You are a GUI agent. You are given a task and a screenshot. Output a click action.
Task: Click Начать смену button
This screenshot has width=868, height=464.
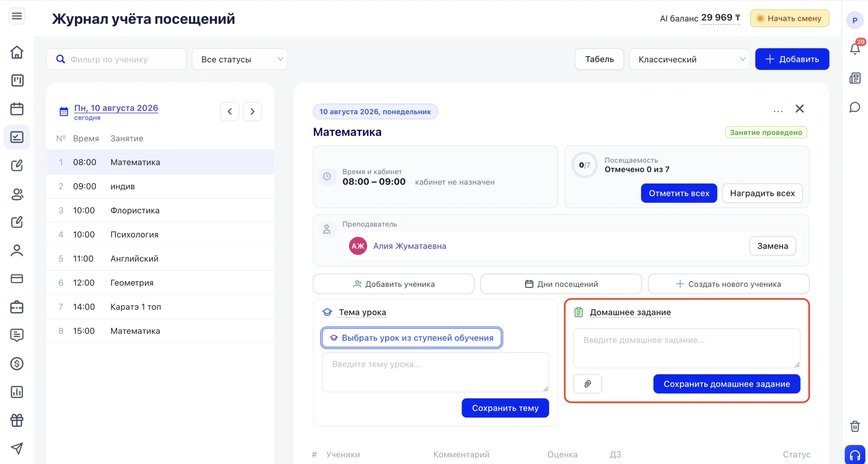pyautogui.click(x=789, y=19)
